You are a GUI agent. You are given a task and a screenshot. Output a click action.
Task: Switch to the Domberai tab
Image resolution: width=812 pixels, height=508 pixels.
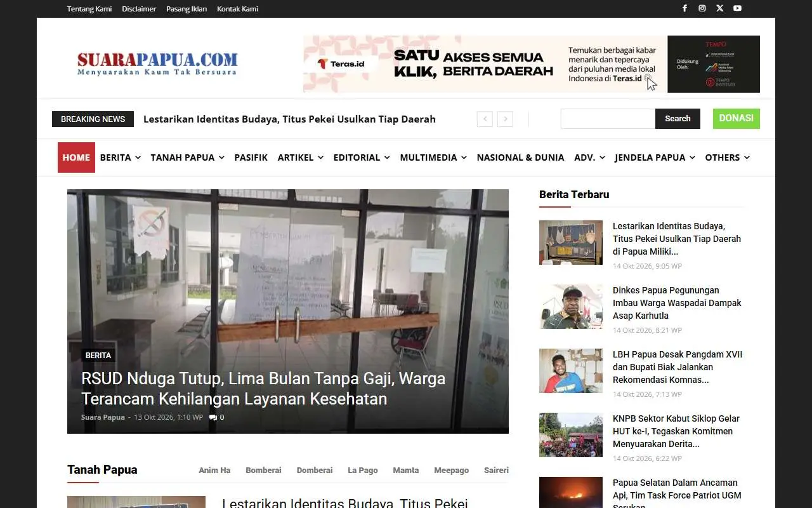(315, 471)
